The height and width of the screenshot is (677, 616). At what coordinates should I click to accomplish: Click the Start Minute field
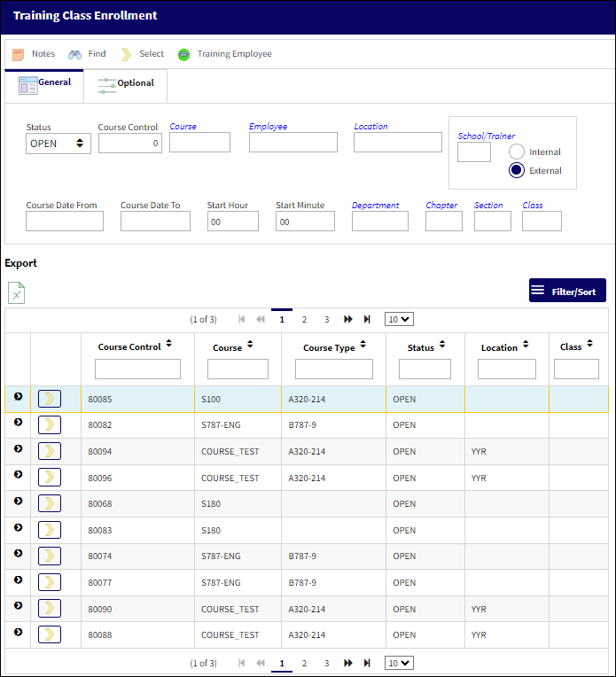306,221
